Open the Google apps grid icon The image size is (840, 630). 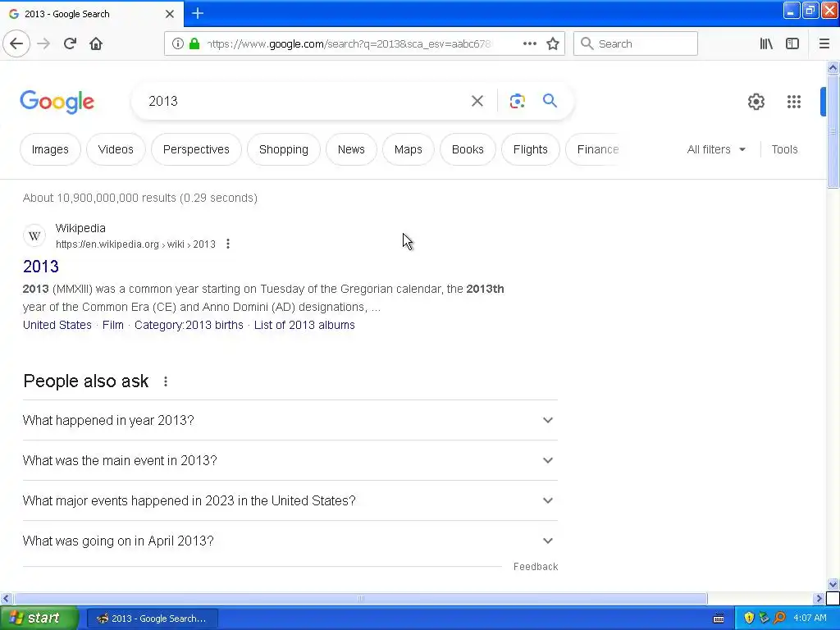pyautogui.click(x=794, y=101)
